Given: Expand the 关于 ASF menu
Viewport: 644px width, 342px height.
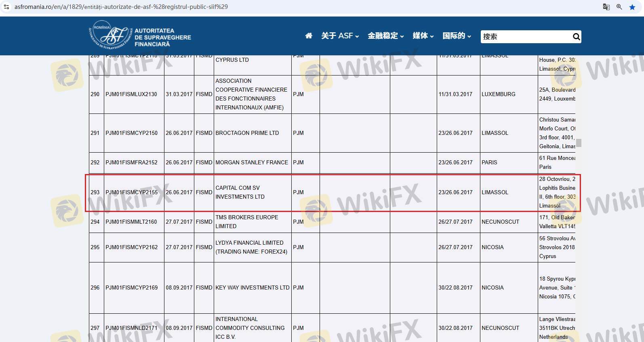Looking at the screenshot, I should 340,36.
